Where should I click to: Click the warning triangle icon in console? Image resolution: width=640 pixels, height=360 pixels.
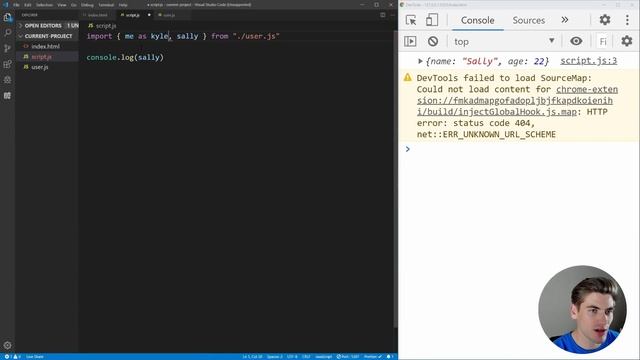[x=407, y=77]
